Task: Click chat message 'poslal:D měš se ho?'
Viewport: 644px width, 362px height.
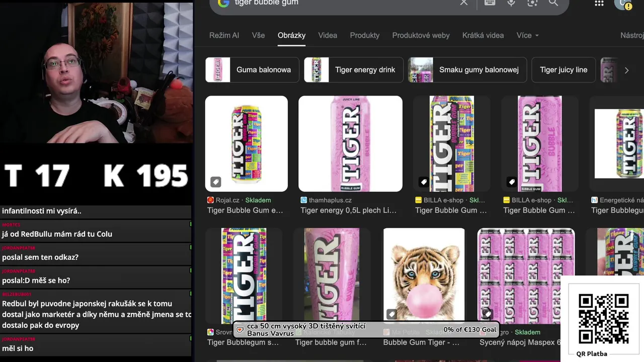Action: [x=36, y=280]
